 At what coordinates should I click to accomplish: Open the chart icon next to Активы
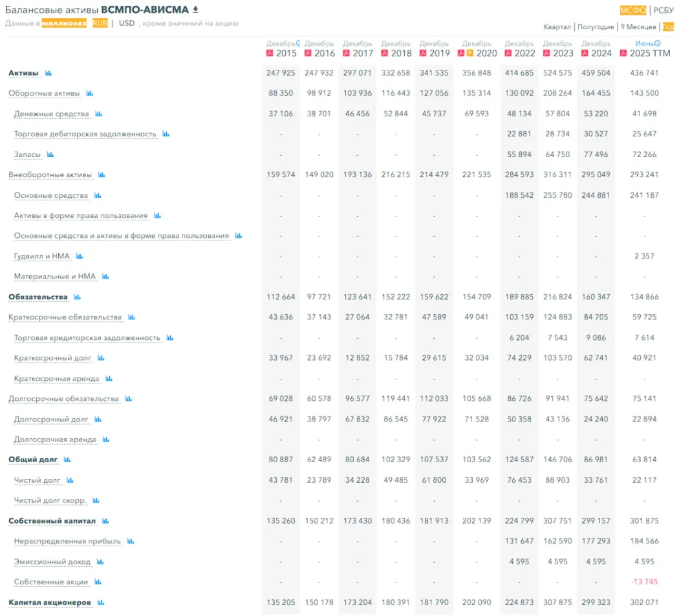(x=48, y=73)
